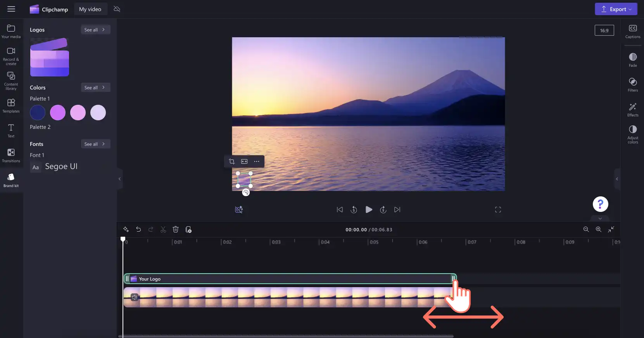Open Templates panel
644x338 pixels.
point(11,106)
